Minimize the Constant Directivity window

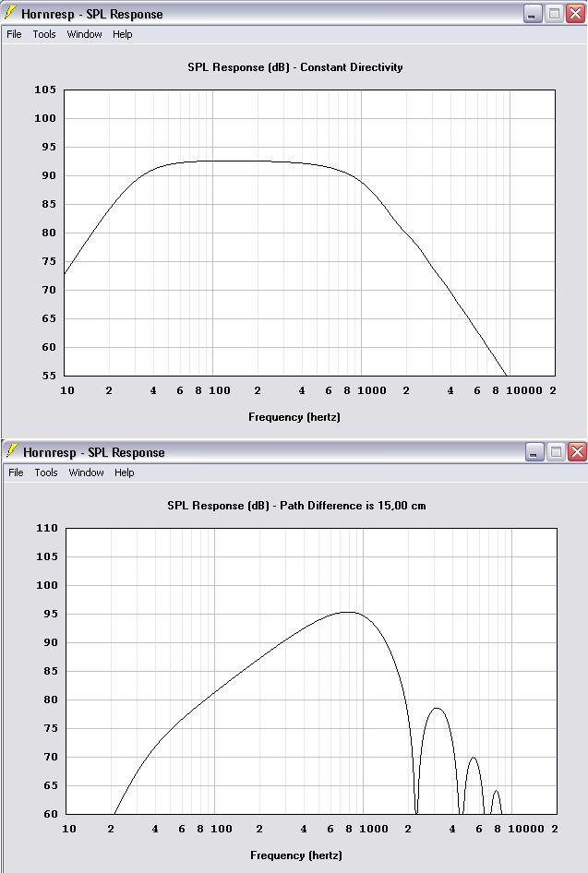(533, 14)
